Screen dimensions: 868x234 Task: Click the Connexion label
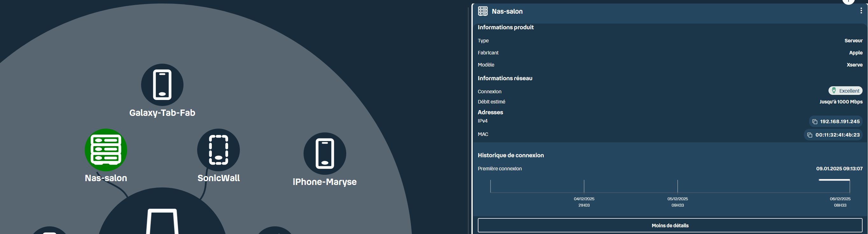click(x=489, y=92)
